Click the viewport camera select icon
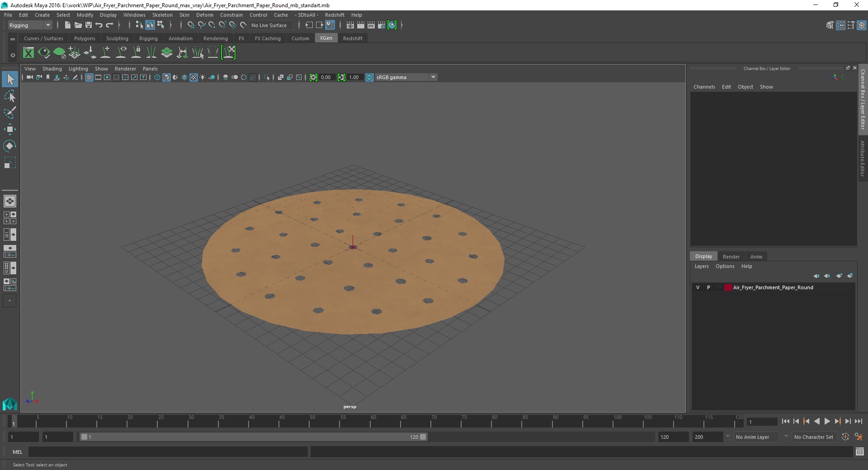 point(29,77)
